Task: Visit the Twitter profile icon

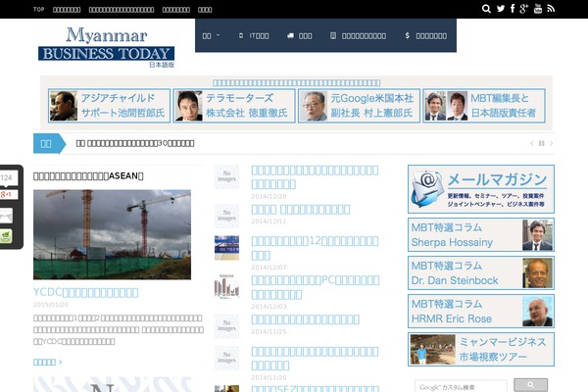Action: pyautogui.click(x=501, y=9)
